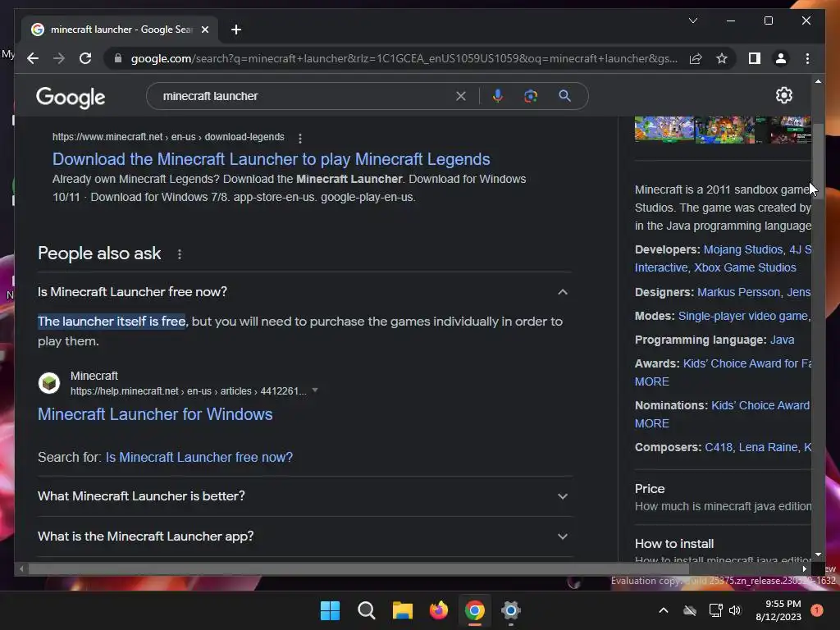Open a new tab with plus button
This screenshot has height=630, width=840.
tap(236, 30)
